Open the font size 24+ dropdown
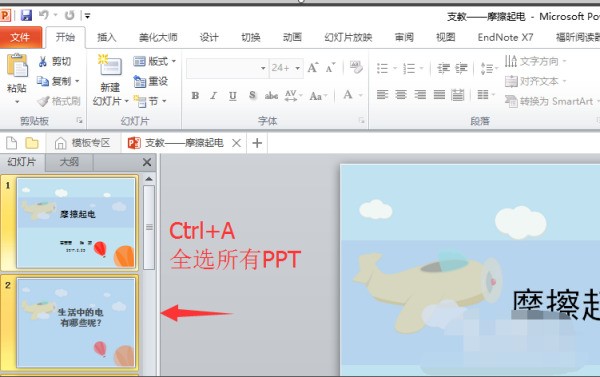 (297, 68)
